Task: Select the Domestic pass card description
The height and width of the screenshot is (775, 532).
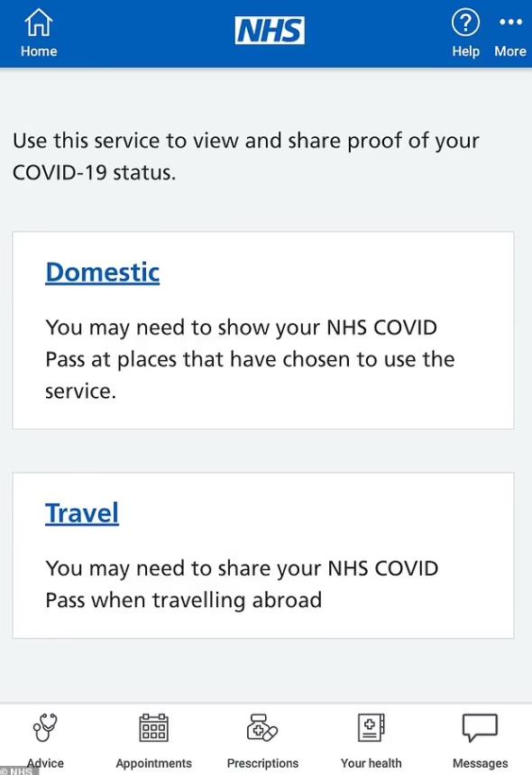Action: click(x=250, y=359)
